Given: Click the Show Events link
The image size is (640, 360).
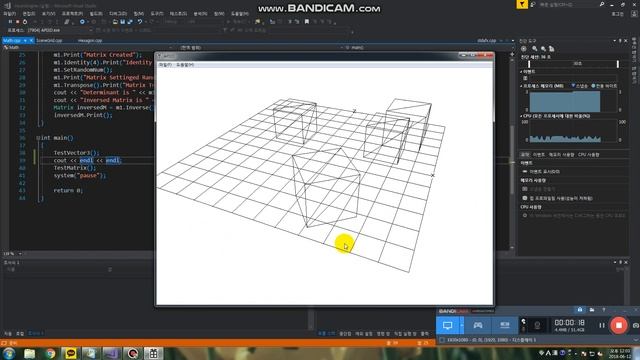Looking at the screenshot, I should [x=544, y=171].
